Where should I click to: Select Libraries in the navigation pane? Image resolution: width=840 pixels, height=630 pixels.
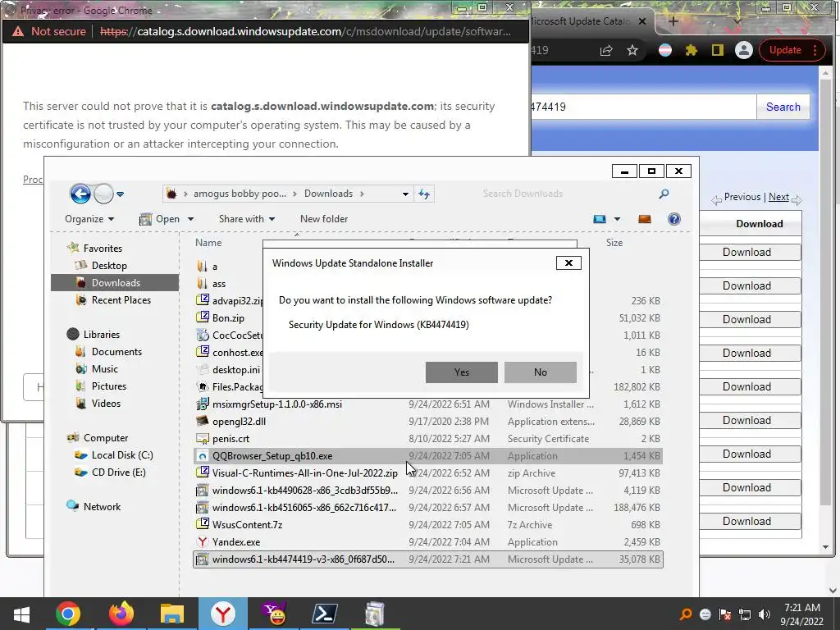[101, 335]
